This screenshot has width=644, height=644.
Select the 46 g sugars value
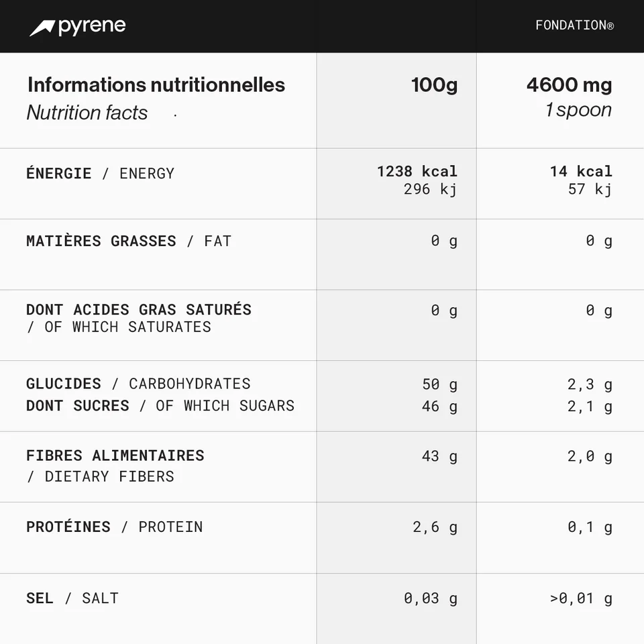pyautogui.click(x=439, y=407)
